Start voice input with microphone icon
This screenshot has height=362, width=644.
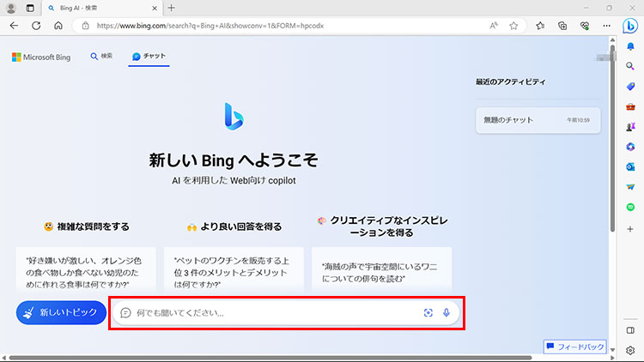click(x=447, y=313)
